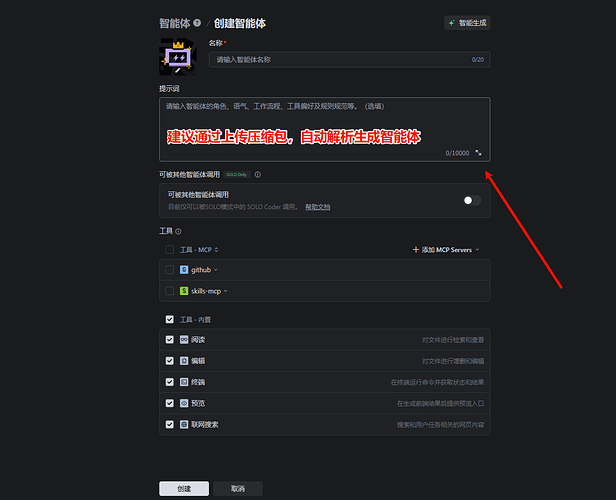The image size is (616, 500).
Task: Uncheck the 联网搜索 tool checkbox
Action: pos(170,424)
